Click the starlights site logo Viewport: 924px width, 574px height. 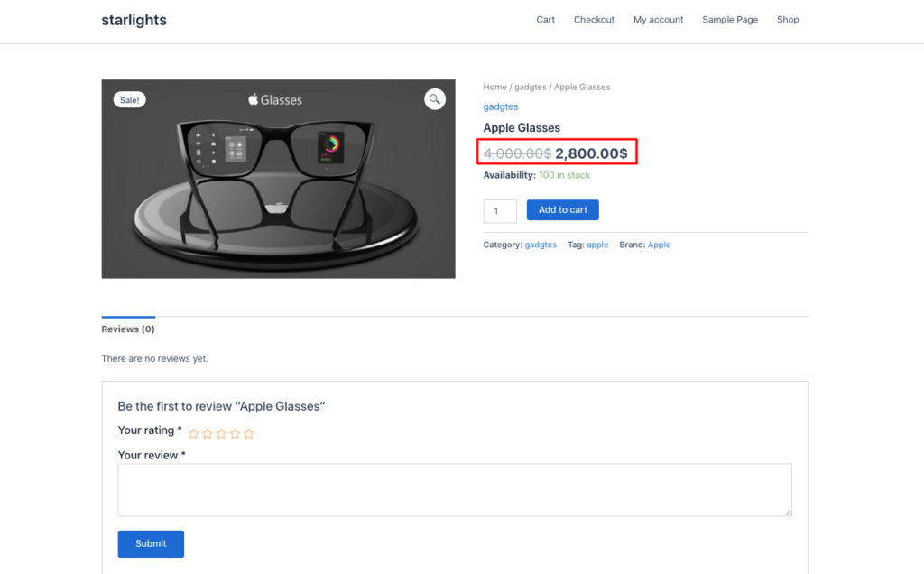[134, 19]
